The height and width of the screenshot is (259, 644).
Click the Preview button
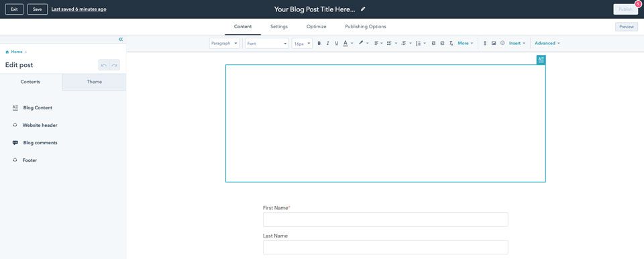pyautogui.click(x=627, y=27)
